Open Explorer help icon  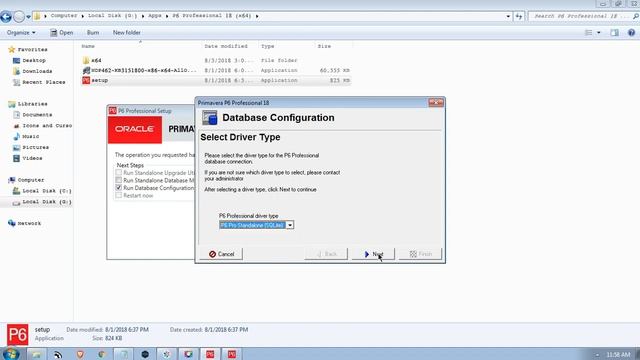click(631, 33)
